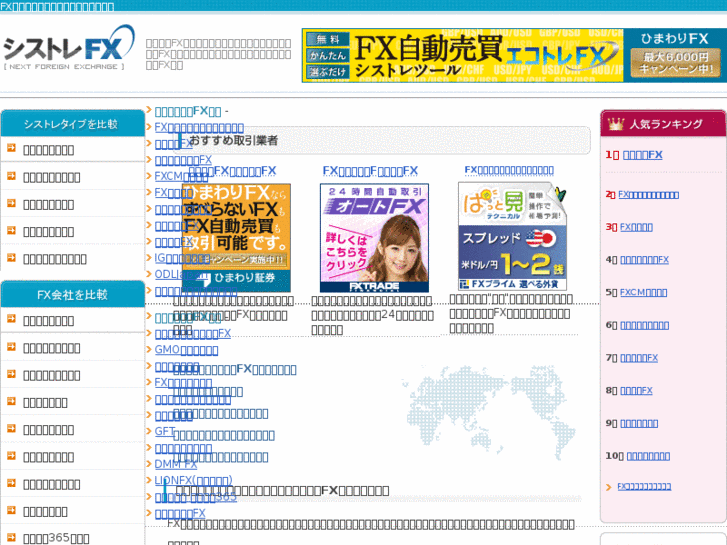Open the ぱっと見 FXプライム spread ad image

click(512, 236)
